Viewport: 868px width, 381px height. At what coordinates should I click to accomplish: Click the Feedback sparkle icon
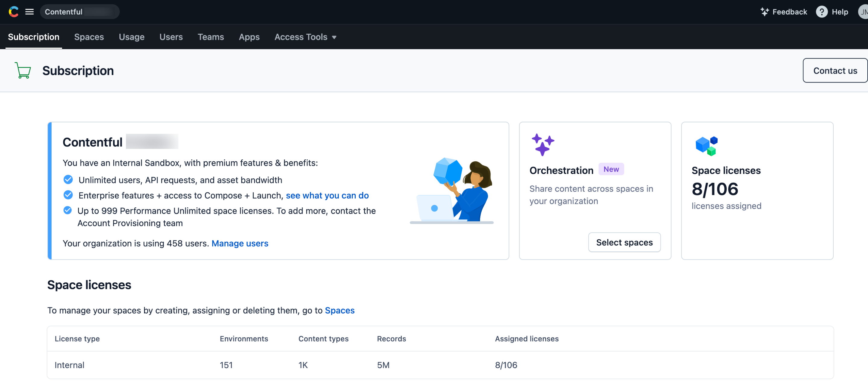[x=764, y=12]
